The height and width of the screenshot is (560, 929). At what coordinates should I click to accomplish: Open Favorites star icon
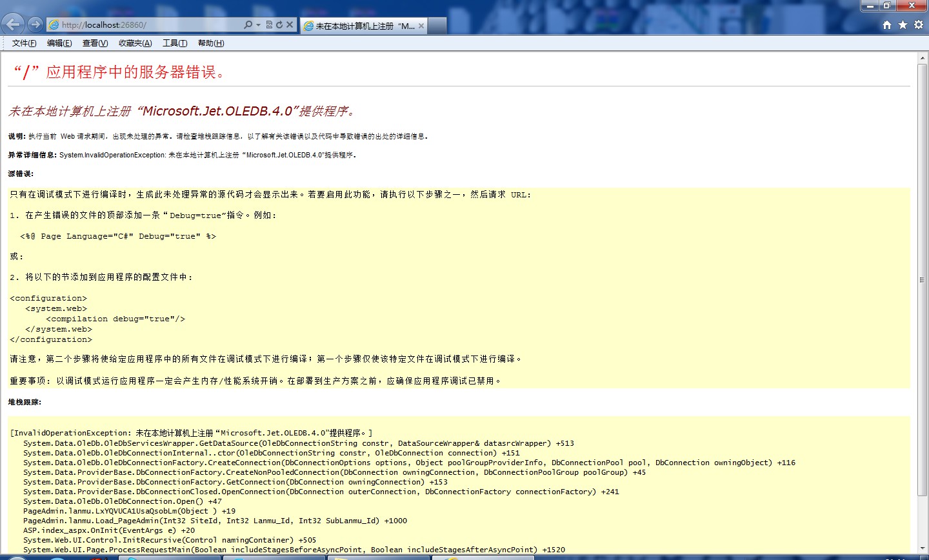(903, 25)
